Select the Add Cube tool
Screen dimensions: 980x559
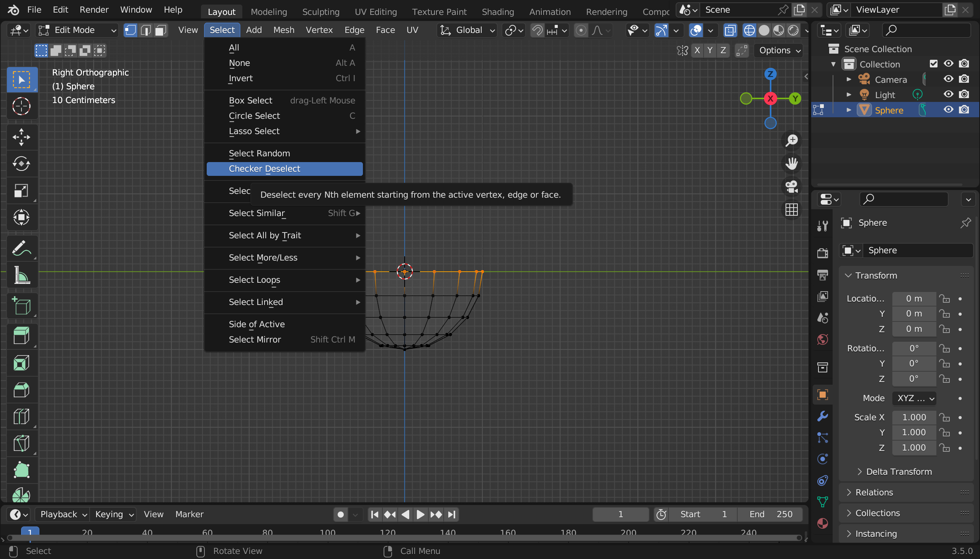click(x=21, y=306)
